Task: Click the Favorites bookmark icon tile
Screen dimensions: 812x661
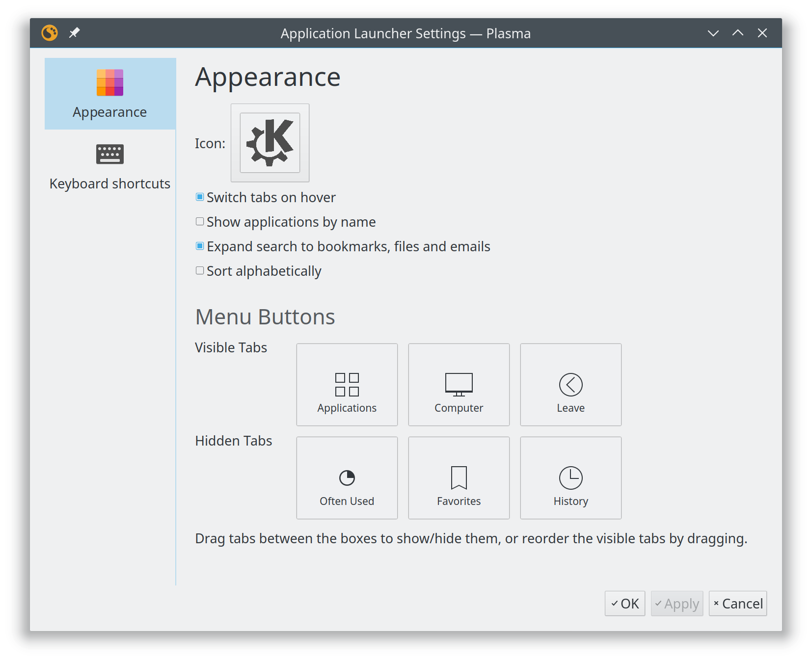Action: tap(459, 477)
